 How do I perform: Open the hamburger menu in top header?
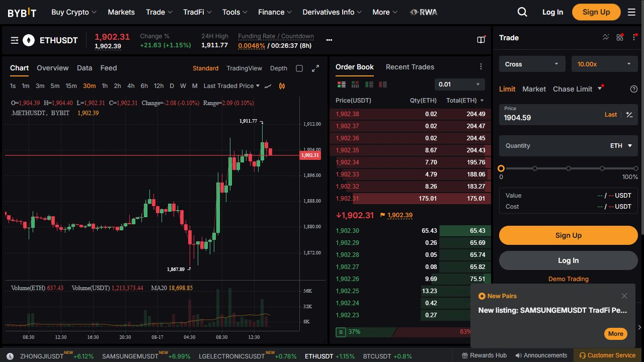(631, 12)
